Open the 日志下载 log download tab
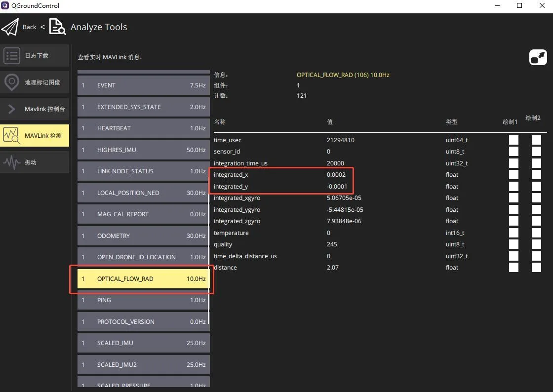Viewport: 553px width, 392px height. 35,56
